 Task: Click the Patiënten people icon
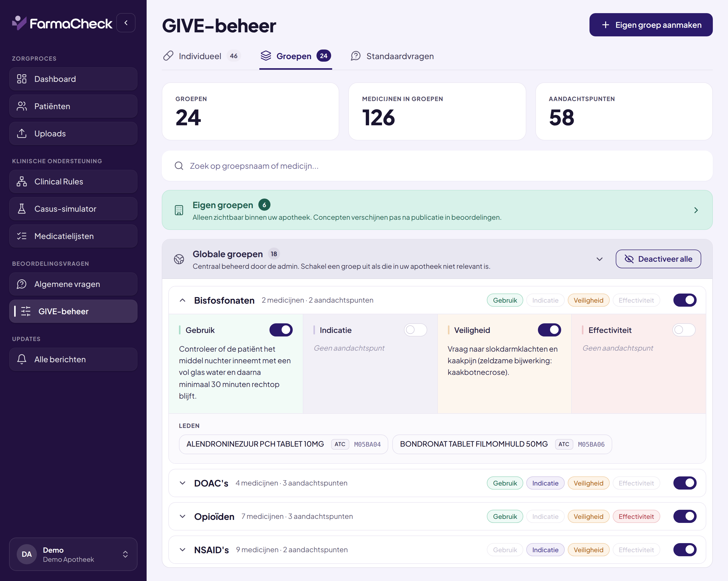coord(21,106)
